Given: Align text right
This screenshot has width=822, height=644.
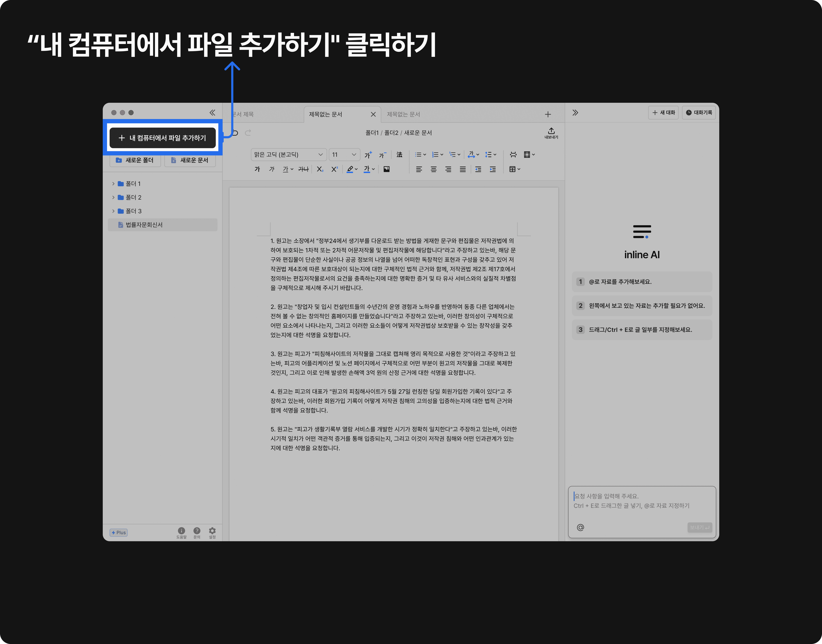Looking at the screenshot, I should click(448, 169).
